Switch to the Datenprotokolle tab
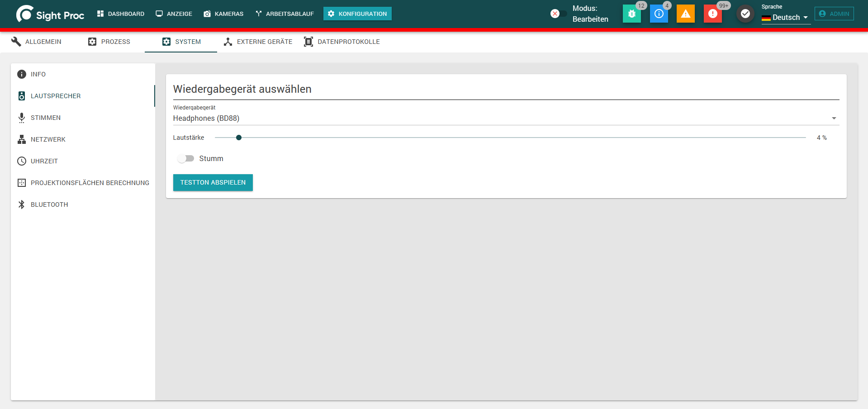 [342, 42]
